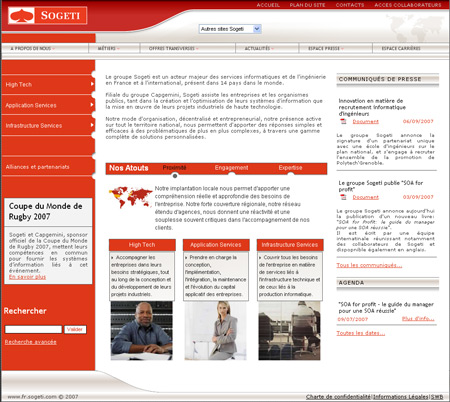Click the Sogeti logo
The width and height of the screenshot is (450, 402).
48,15
